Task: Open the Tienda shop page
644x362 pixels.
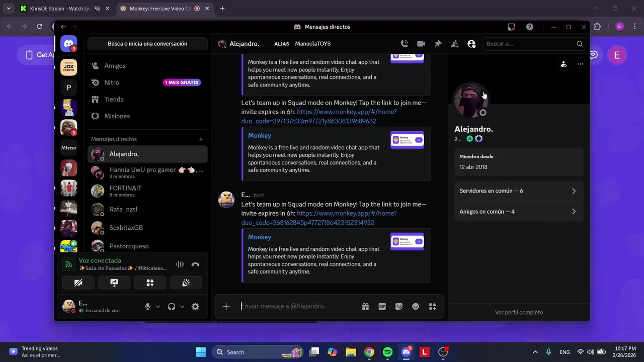Action: click(147, 100)
